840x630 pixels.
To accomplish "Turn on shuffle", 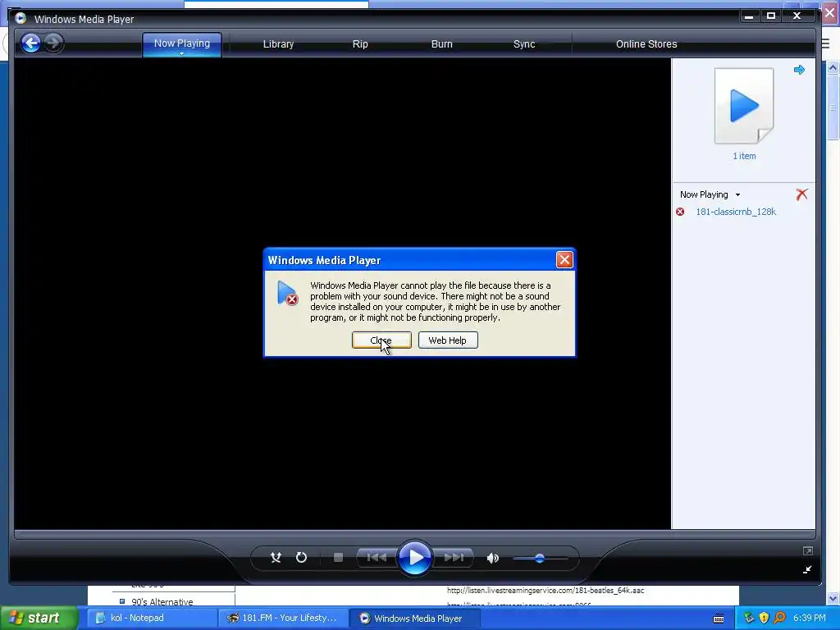I will pyautogui.click(x=276, y=558).
